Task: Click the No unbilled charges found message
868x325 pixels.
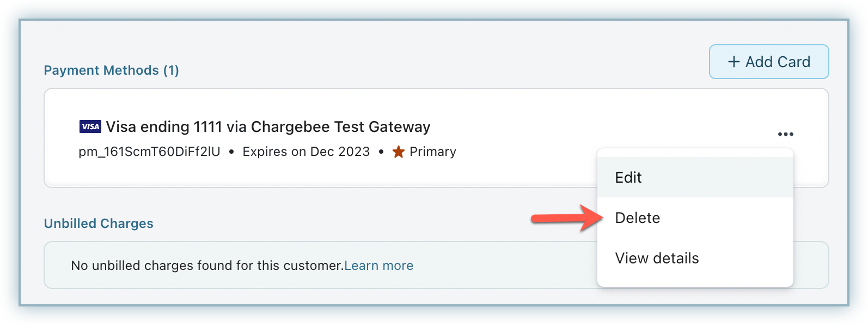Action: (x=207, y=266)
